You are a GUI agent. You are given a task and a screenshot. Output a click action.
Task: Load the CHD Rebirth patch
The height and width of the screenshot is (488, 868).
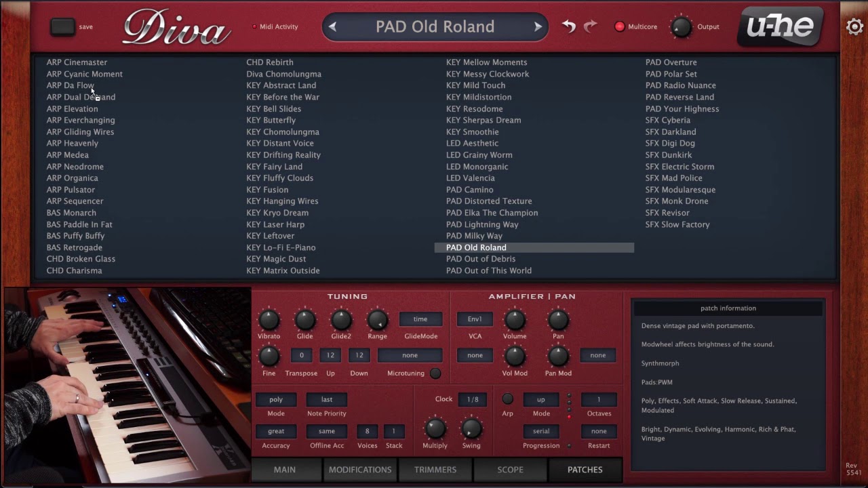click(270, 62)
